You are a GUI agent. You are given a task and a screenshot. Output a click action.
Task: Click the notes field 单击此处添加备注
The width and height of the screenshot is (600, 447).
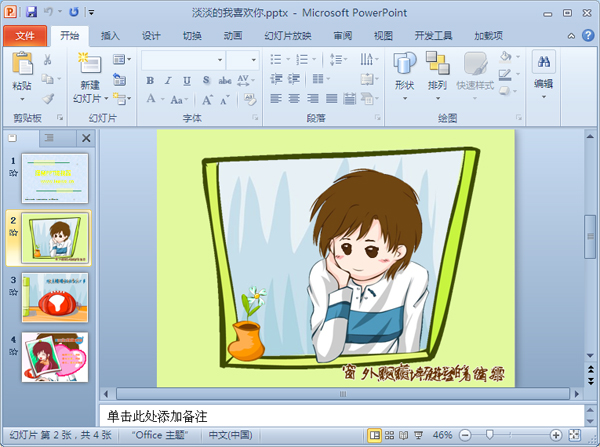tap(341, 416)
